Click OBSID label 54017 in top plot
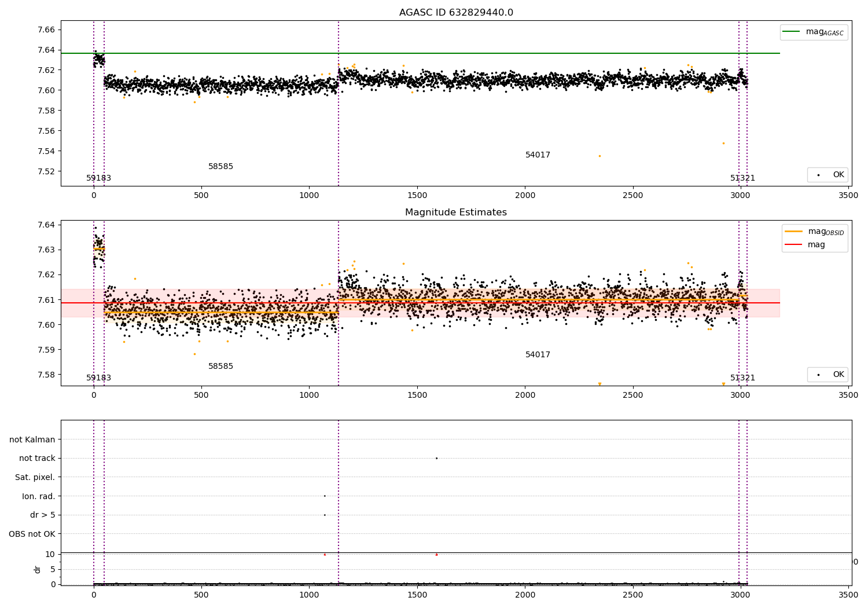 [x=538, y=155]
